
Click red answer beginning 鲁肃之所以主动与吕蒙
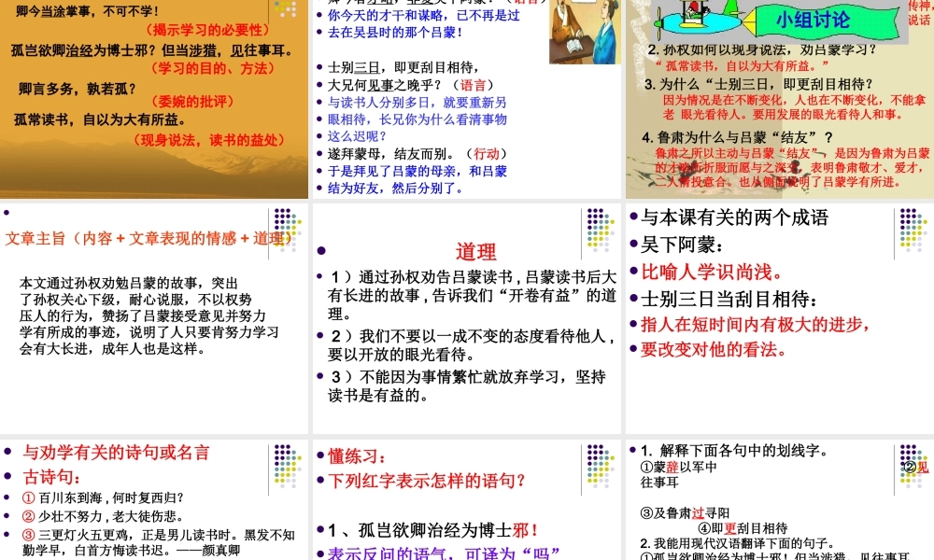[792, 168]
